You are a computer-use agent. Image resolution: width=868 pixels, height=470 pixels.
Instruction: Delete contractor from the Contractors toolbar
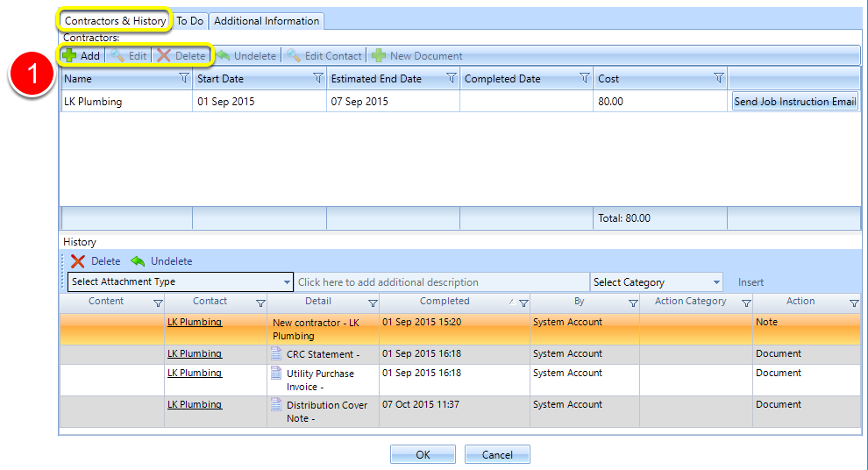click(x=181, y=55)
